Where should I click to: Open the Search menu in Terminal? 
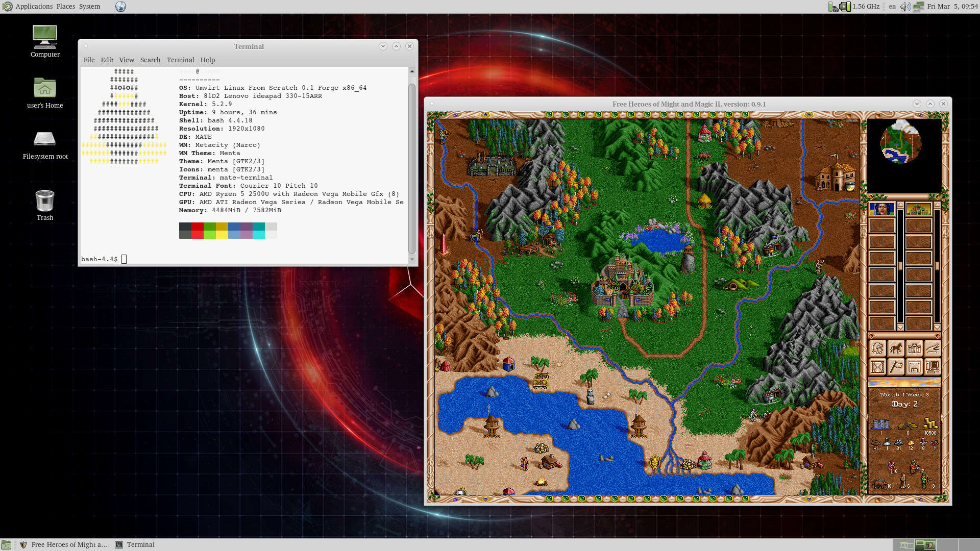tap(150, 60)
